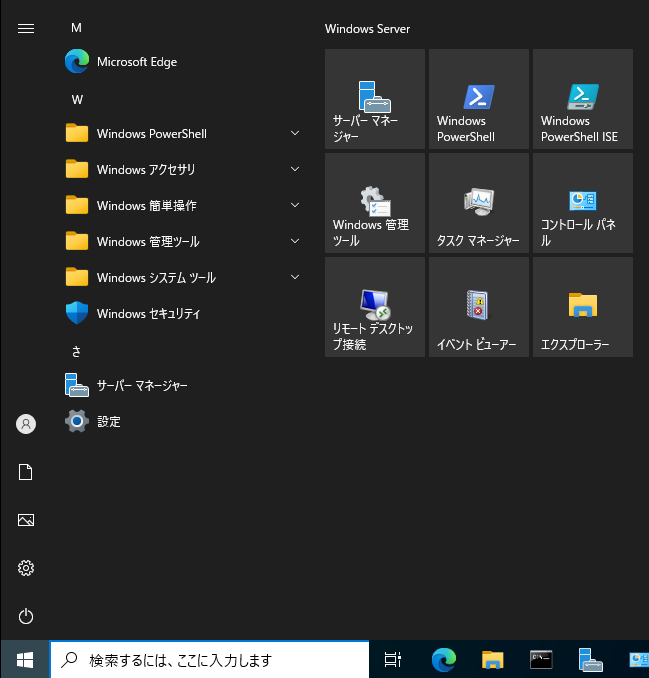This screenshot has height=678, width=649.
Task: Open the Control Panel tile
Action: point(582,203)
